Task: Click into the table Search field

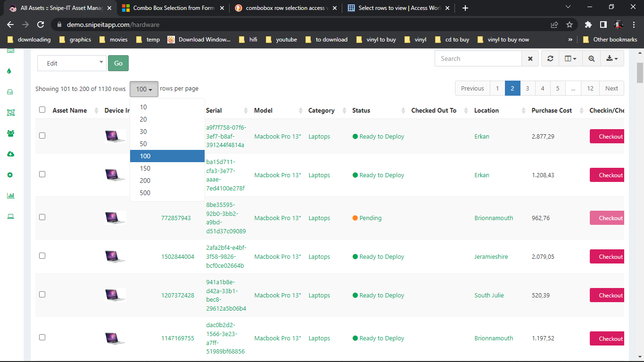Action: tap(478, 58)
